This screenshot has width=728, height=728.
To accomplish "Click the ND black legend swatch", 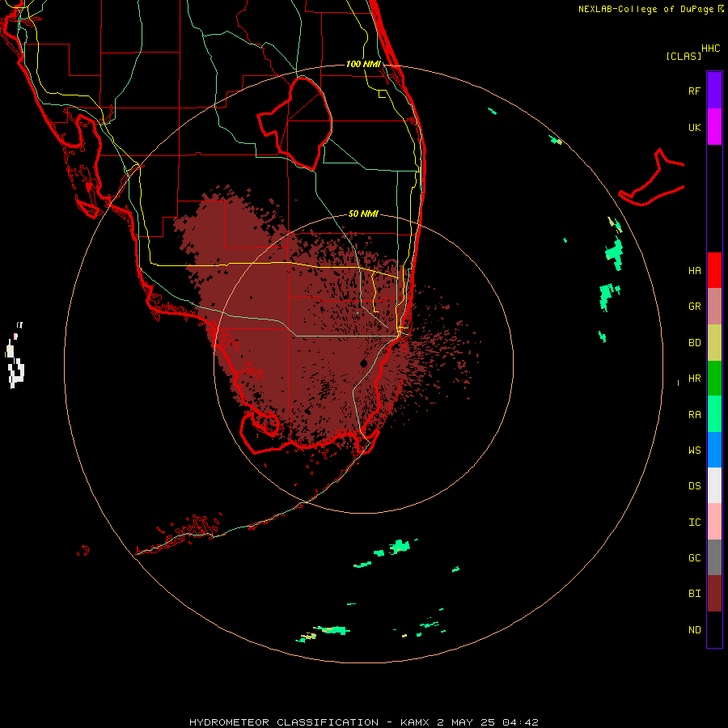I will tap(714, 629).
